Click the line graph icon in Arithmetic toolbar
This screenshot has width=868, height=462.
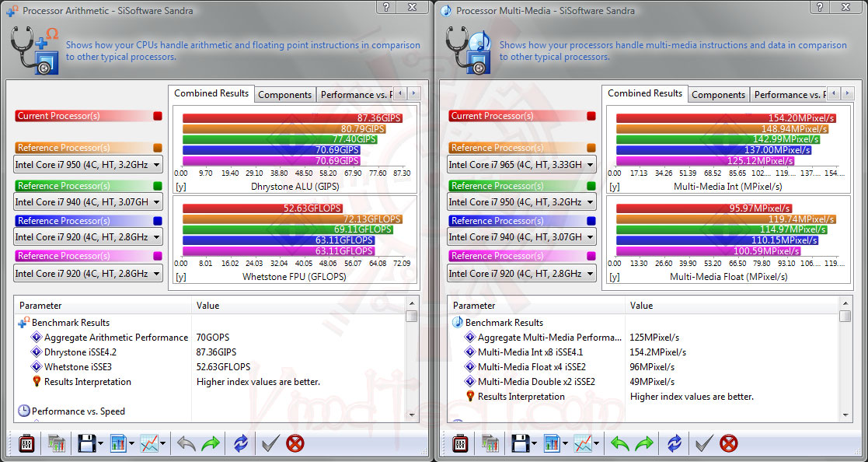point(149,443)
